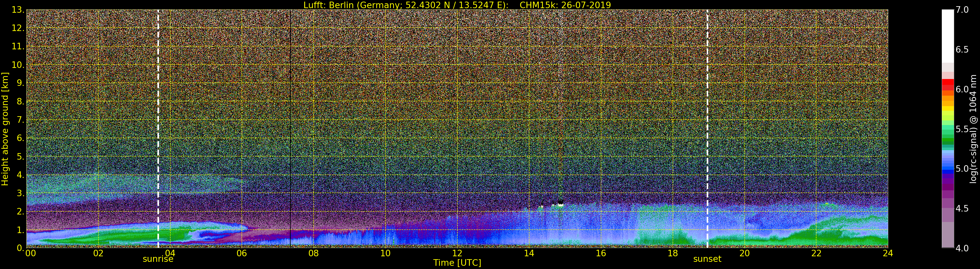This screenshot has height=269, width=980.
Task: Click height axis tick label 2.
Action: tap(21, 211)
